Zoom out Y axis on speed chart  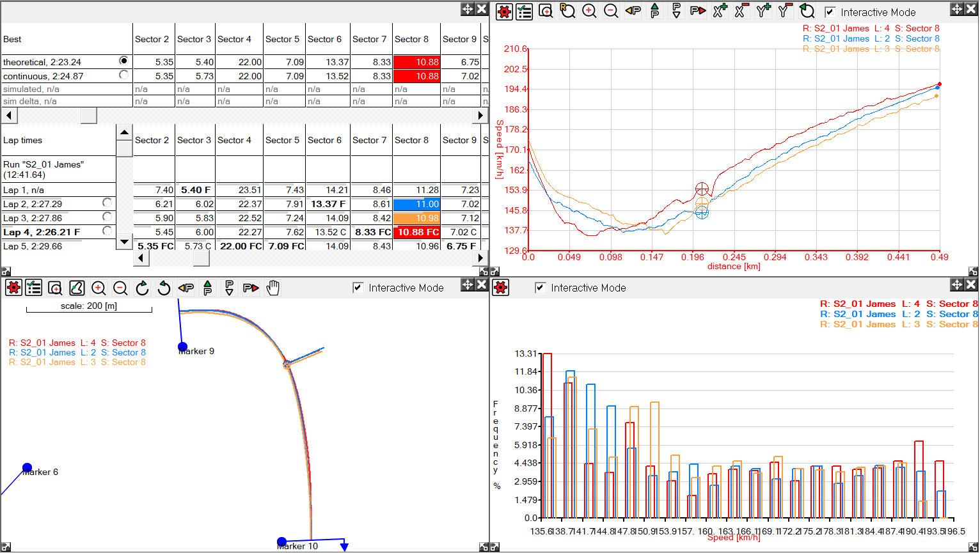[785, 11]
